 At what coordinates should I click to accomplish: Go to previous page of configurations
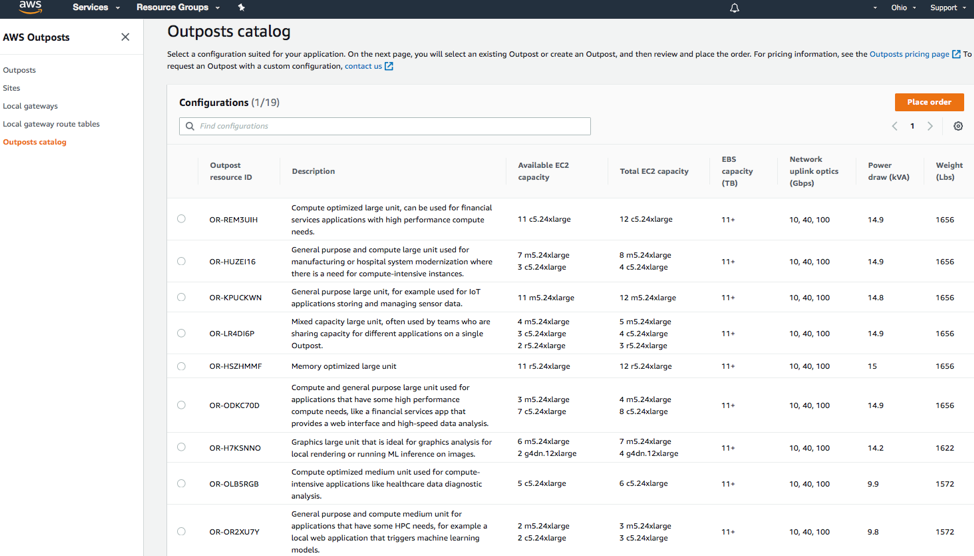pyautogui.click(x=895, y=126)
